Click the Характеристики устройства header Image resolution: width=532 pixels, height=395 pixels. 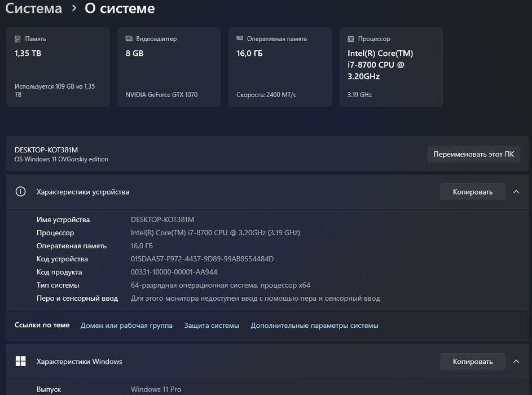click(x=267, y=192)
